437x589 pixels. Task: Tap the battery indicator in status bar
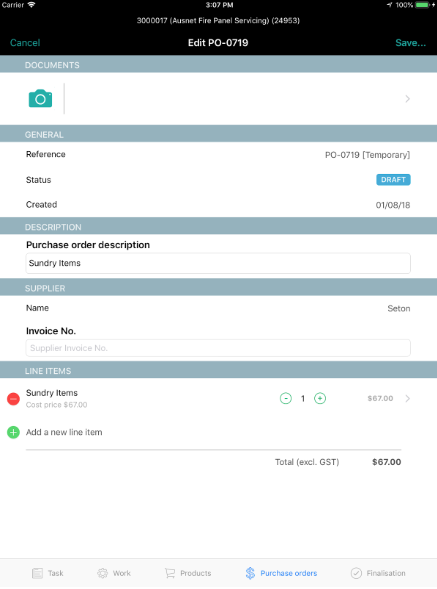[x=422, y=5]
